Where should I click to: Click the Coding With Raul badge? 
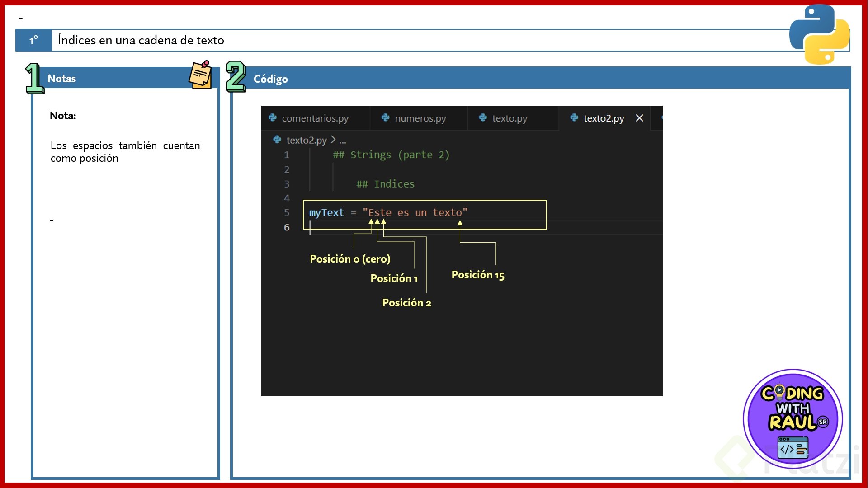coord(793,419)
